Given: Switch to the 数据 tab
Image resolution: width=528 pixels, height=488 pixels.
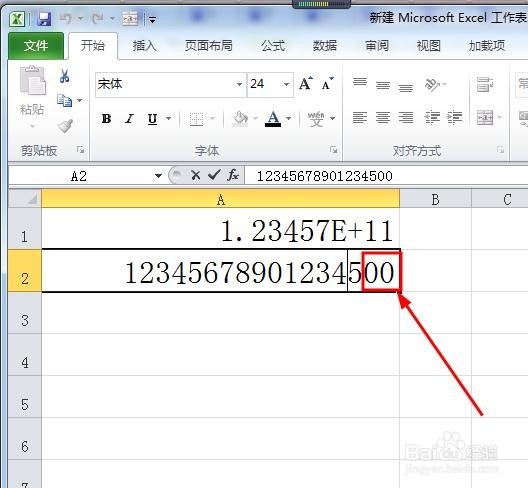Looking at the screenshot, I should click(325, 46).
